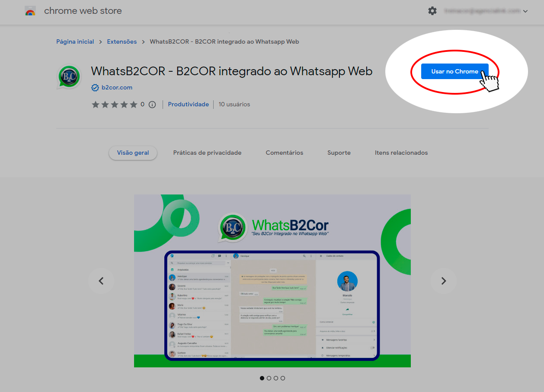Select the second carousel dot

tap(269, 378)
